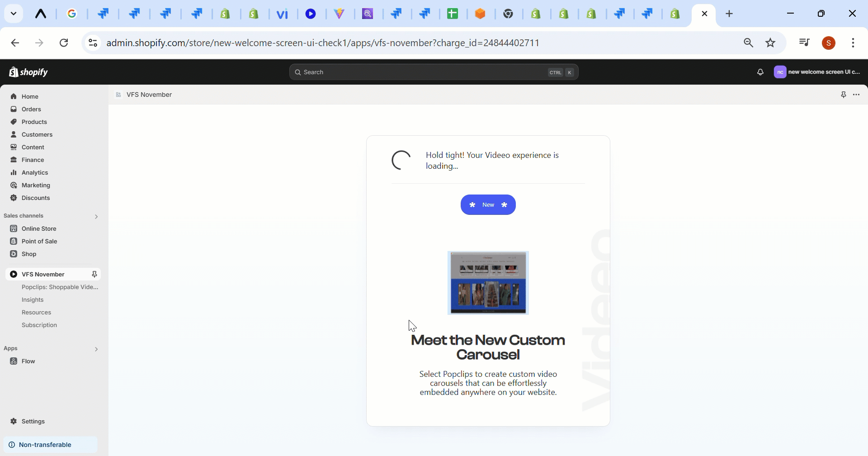Image resolution: width=868 pixels, height=456 pixels.
Task: Open the browser zoom magnifier icon
Action: coord(748,43)
